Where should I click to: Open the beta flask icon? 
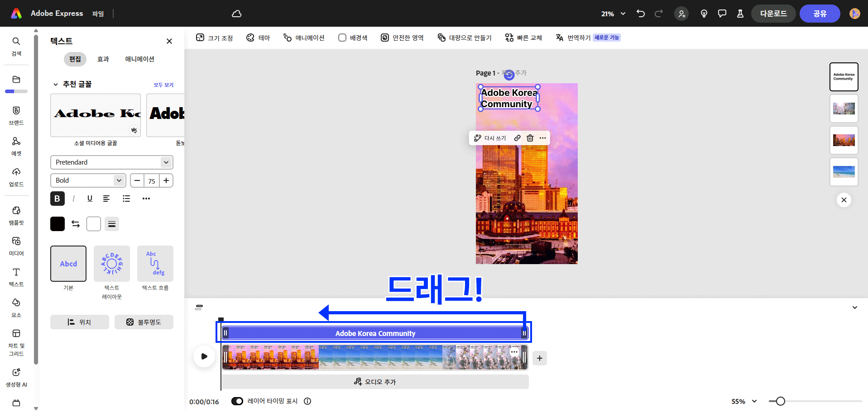pyautogui.click(x=740, y=14)
